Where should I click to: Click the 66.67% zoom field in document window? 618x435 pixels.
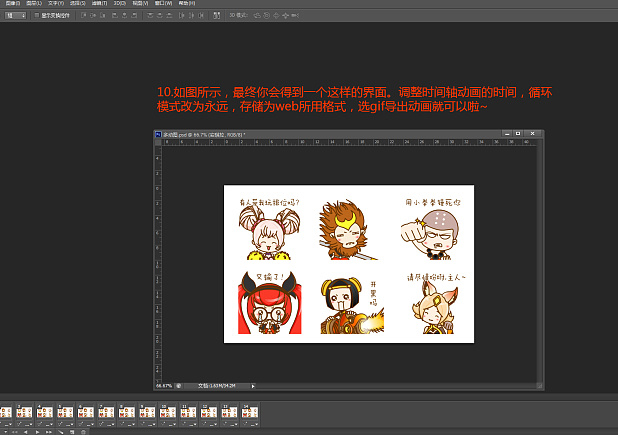(164, 386)
